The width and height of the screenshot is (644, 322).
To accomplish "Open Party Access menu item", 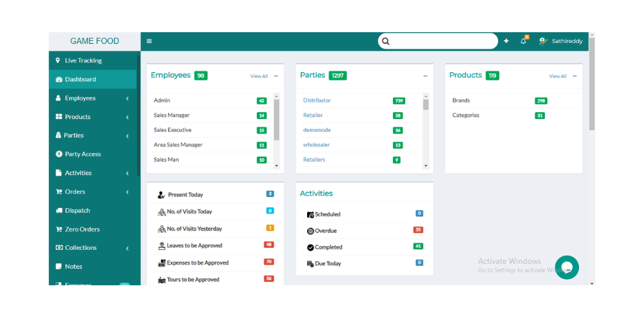I will click(x=92, y=154).
